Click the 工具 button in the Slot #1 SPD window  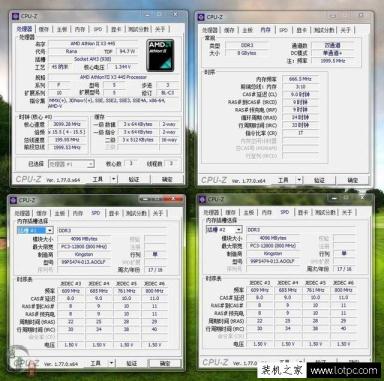tap(96, 363)
